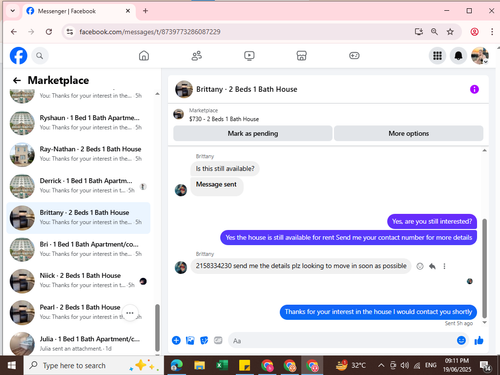The height and width of the screenshot is (375, 500).
Task: Open more actions plus icon in composer
Action: coord(176,340)
